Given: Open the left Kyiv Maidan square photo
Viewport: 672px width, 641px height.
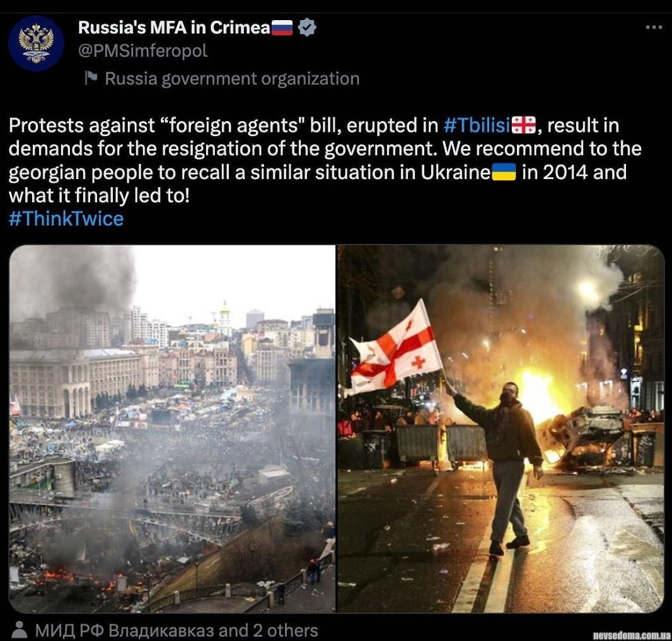Looking at the screenshot, I should (172, 429).
